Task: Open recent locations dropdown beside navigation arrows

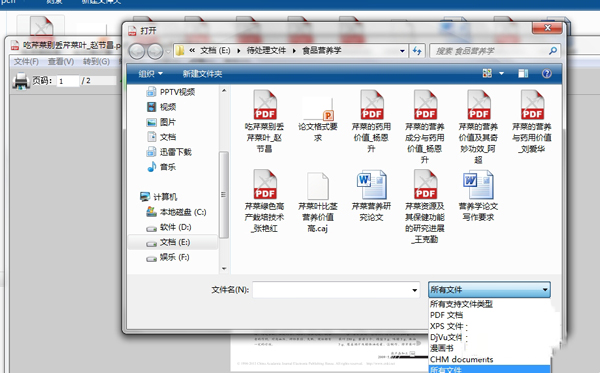Action: (168, 51)
